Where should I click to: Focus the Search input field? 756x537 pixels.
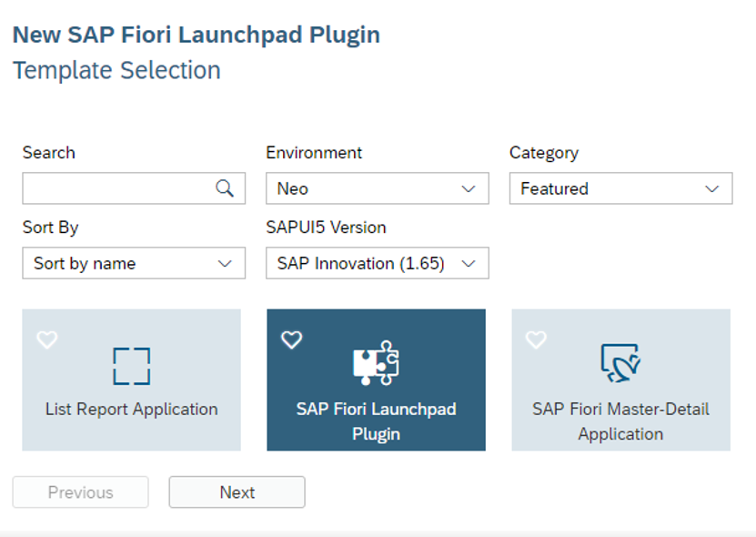tap(134, 188)
